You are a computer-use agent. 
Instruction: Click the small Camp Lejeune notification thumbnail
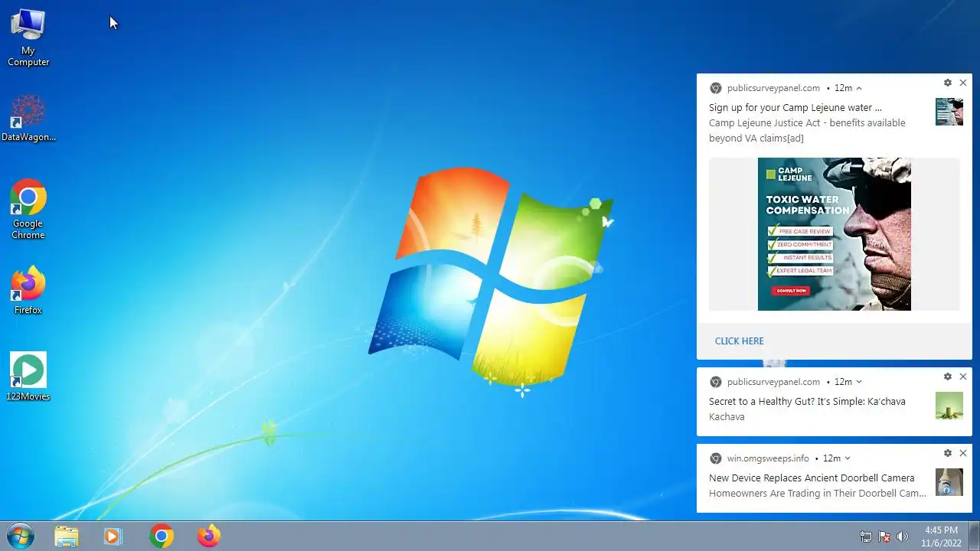[949, 112]
